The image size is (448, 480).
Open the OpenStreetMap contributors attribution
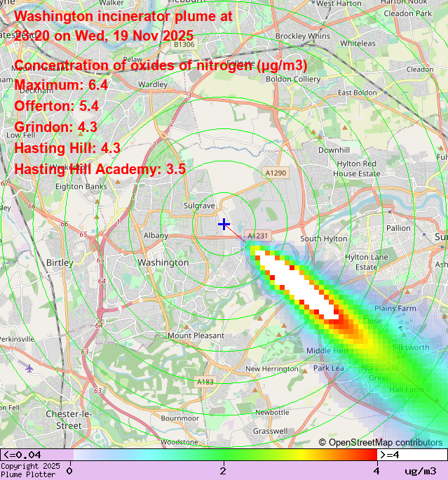pos(380,442)
